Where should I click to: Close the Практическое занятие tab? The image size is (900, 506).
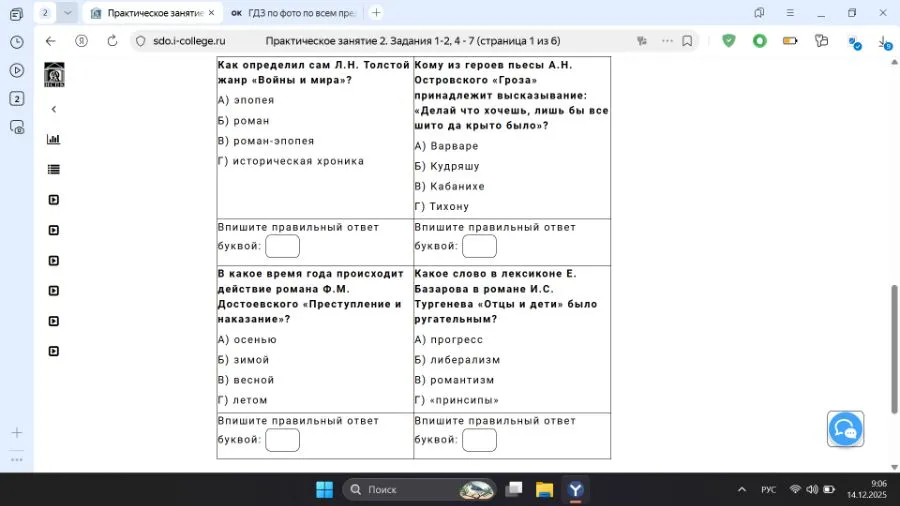[211, 13]
